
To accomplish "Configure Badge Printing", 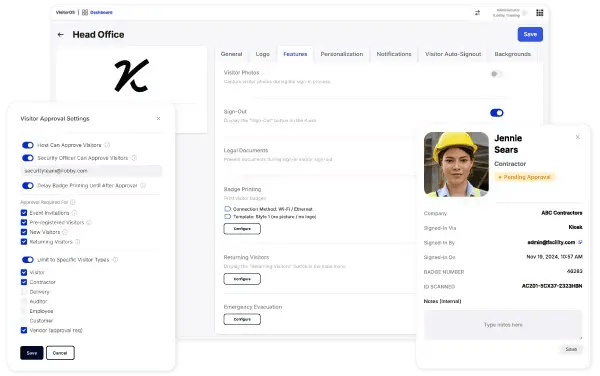I will (242, 229).
